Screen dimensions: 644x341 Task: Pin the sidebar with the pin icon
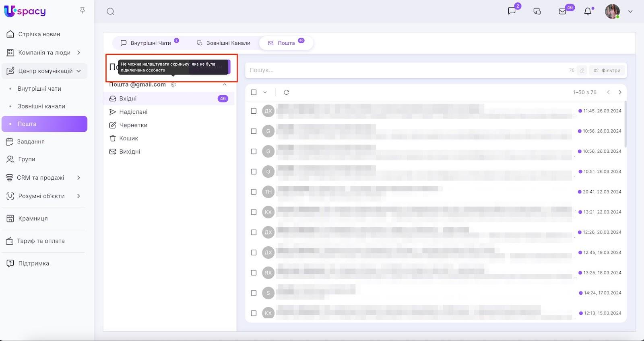(83, 10)
